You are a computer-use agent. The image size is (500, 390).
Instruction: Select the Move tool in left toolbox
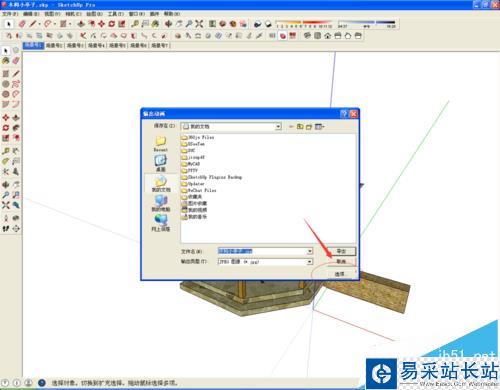[6, 118]
